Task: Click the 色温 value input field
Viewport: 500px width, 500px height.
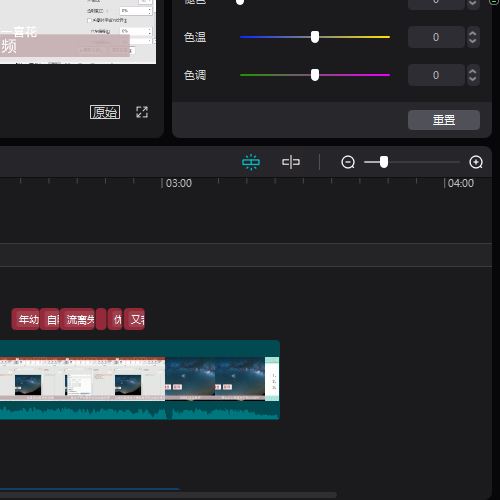Action: (436, 37)
